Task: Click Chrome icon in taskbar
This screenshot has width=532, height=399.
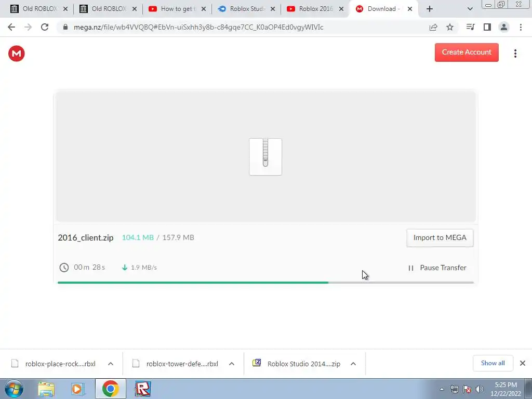Action: pyautogui.click(x=110, y=389)
